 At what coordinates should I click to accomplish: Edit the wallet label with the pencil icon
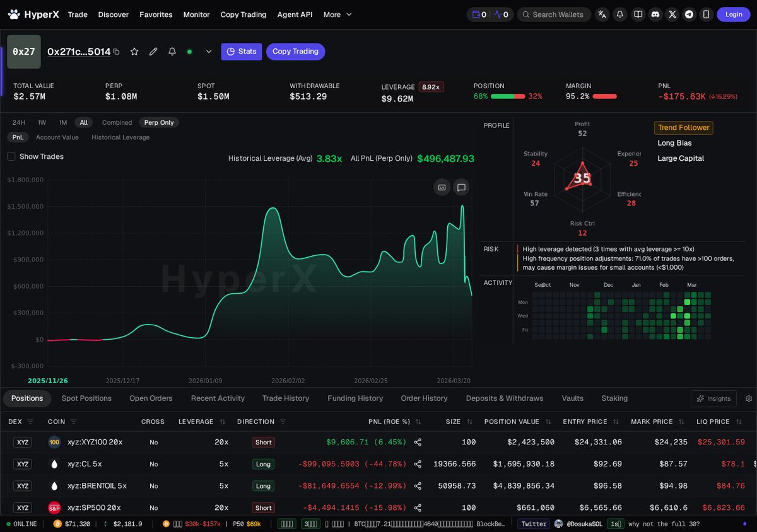click(153, 52)
